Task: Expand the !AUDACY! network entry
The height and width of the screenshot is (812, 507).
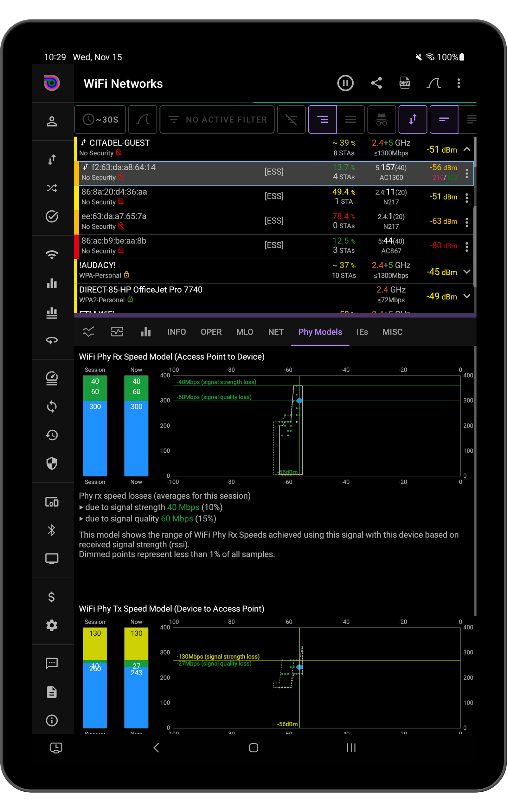Action: (467, 271)
